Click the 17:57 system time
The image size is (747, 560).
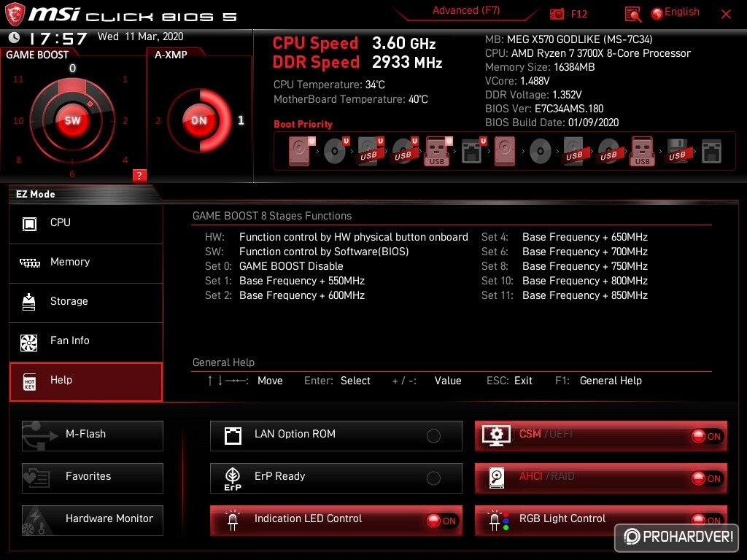[x=58, y=39]
